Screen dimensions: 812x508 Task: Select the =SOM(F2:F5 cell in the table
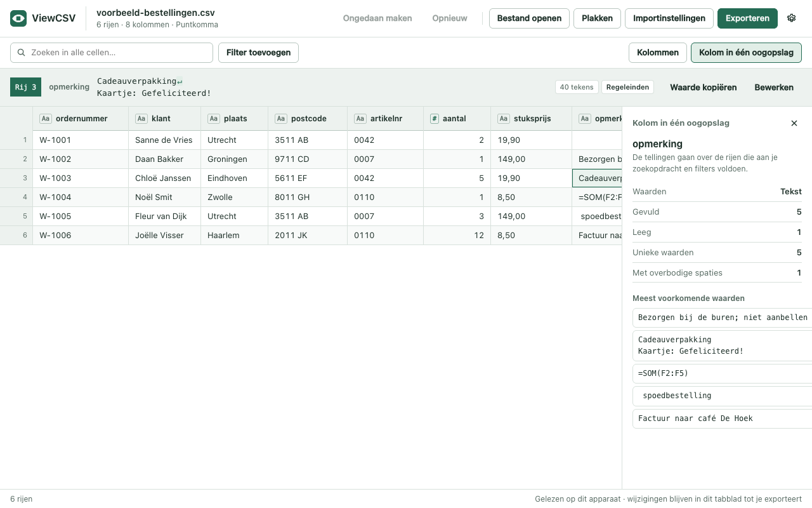(x=597, y=197)
